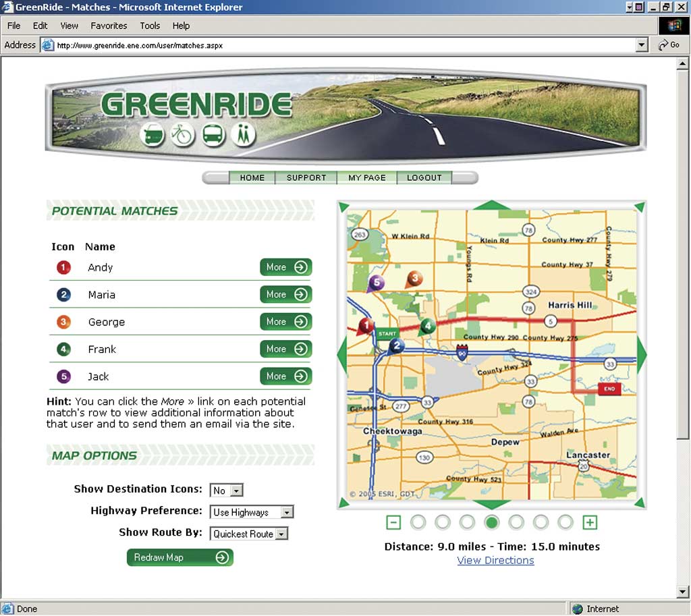Click the orange number 3 icon beside George
The height and width of the screenshot is (616, 691).
(x=63, y=322)
